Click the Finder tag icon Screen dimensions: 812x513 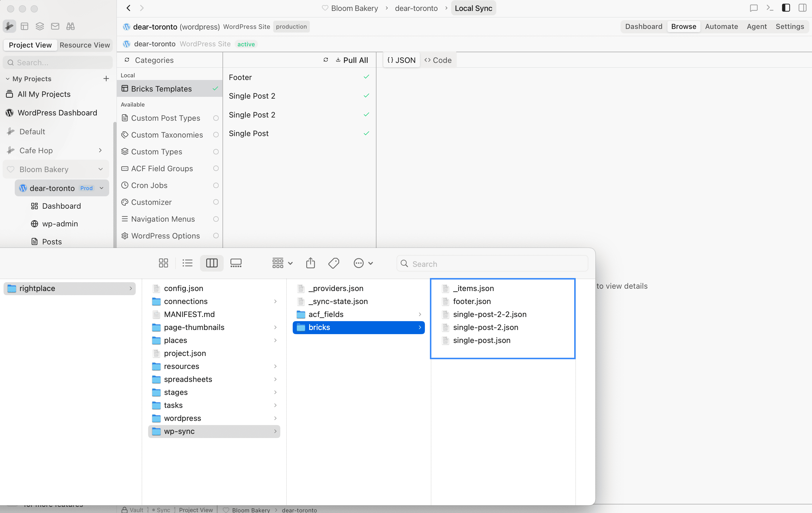[x=334, y=263]
